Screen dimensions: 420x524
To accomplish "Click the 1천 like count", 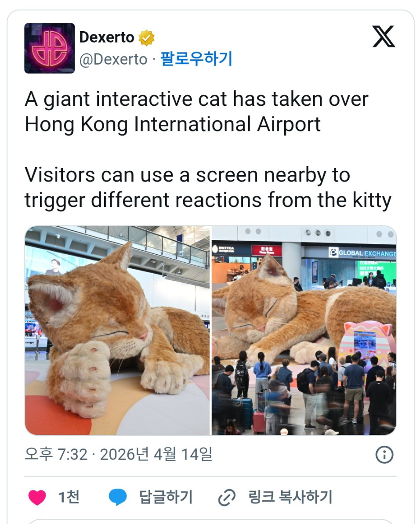I will click(x=69, y=497).
